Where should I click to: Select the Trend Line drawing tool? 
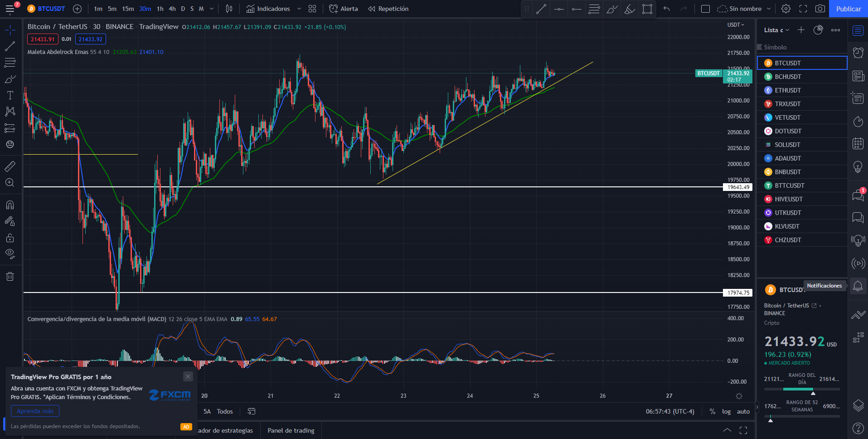click(10, 46)
